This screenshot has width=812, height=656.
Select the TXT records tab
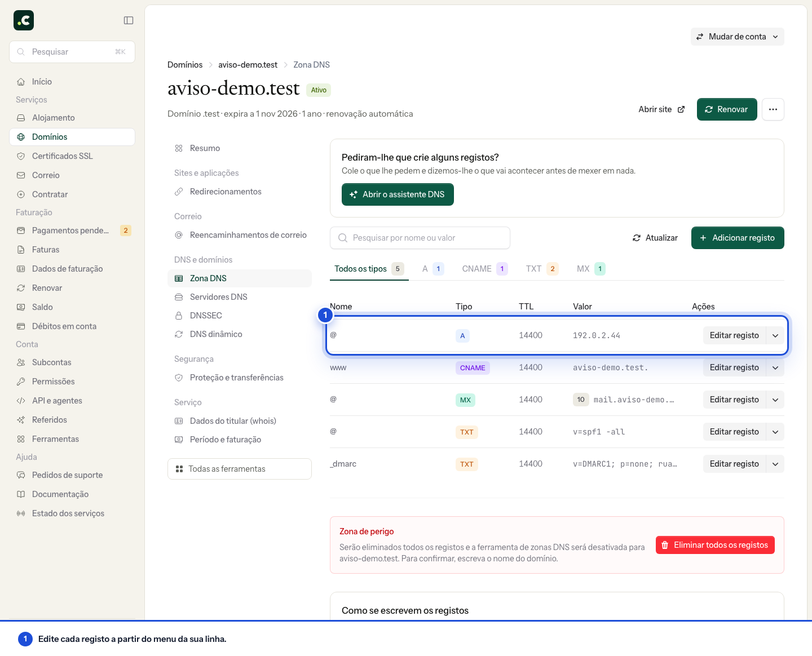(x=542, y=269)
